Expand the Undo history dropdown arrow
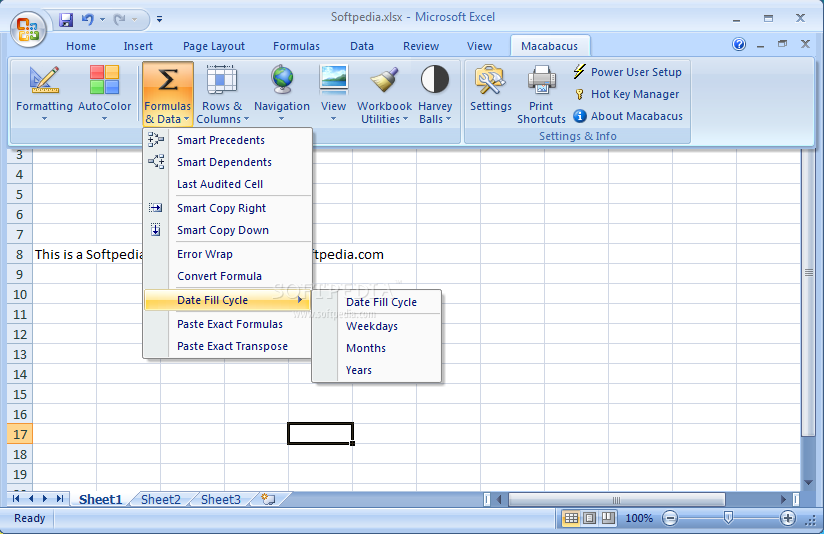The image size is (824, 534). (x=102, y=20)
